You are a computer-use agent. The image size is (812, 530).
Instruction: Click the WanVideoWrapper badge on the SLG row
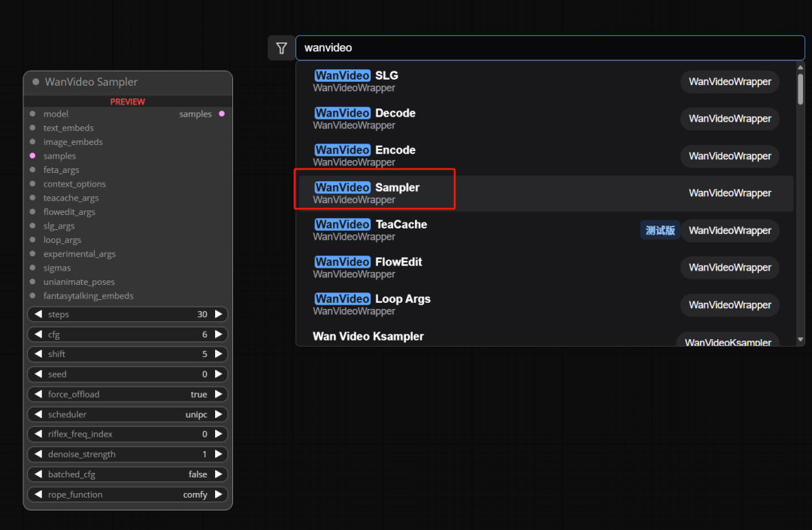[x=729, y=82]
